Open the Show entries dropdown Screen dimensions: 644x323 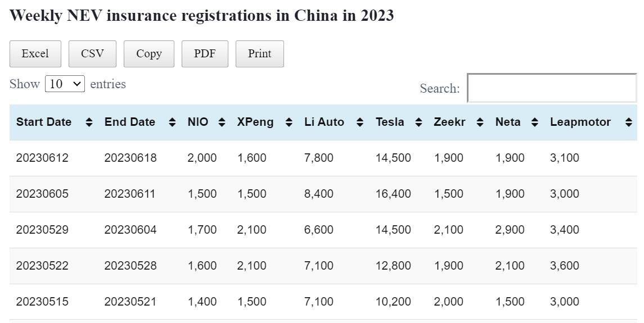click(65, 84)
